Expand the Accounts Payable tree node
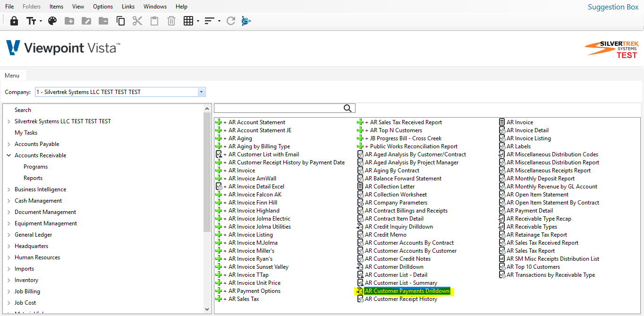Viewport: 644px width, 316px height. point(9,144)
